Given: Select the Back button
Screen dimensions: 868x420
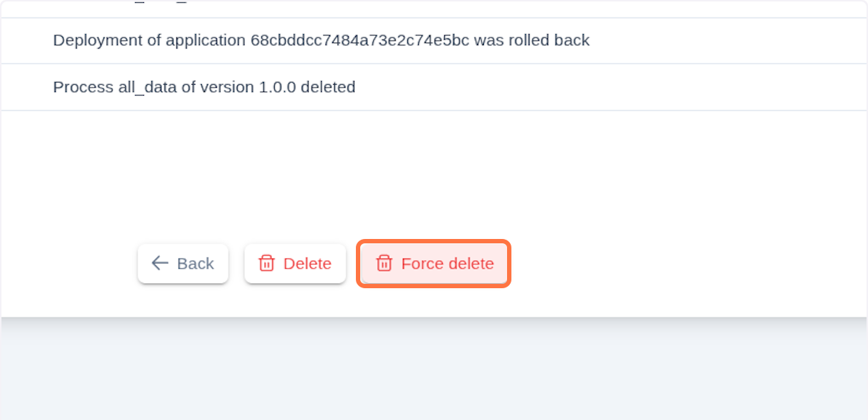Looking at the screenshot, I should tap(182, 263).
